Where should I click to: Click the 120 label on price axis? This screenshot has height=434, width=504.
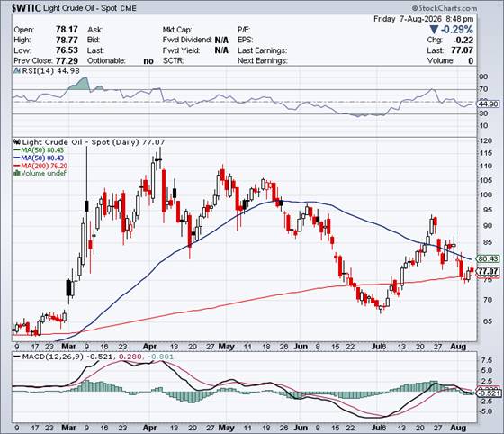tap(485, 141)
